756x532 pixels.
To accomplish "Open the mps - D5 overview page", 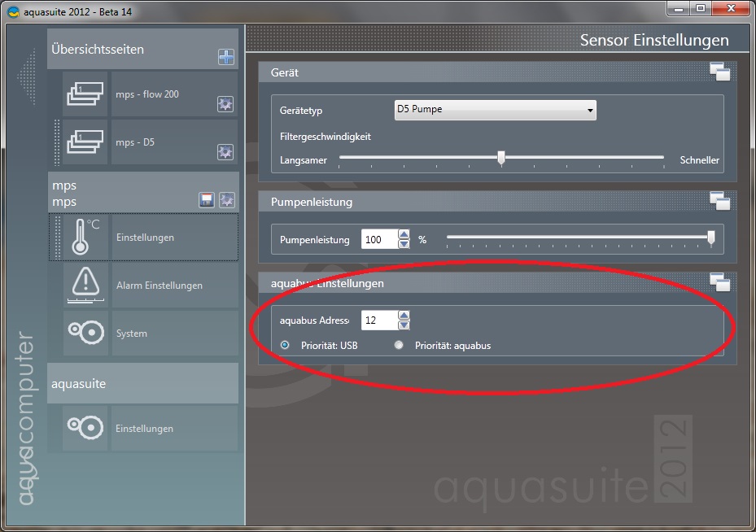I will tap(174, 142).
